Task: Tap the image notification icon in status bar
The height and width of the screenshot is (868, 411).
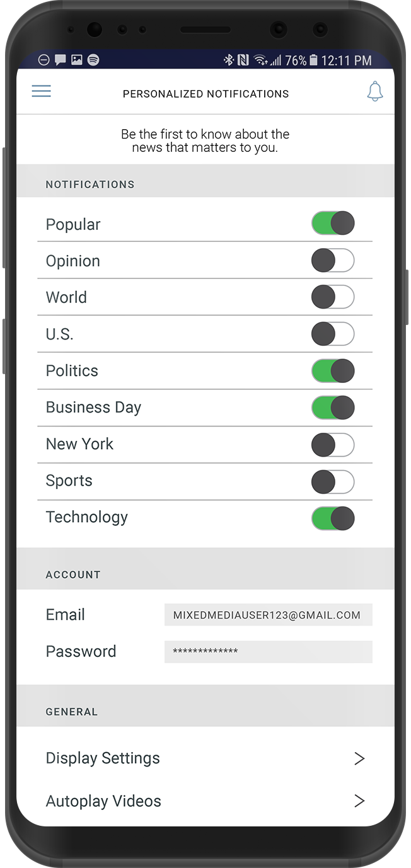Action: (x=77, y=60)
